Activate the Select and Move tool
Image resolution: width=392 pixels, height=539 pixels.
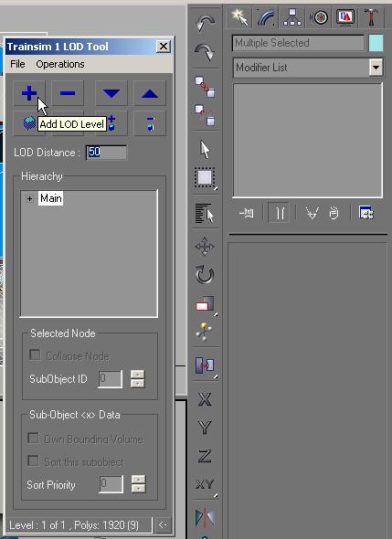[x=205, y=246]
